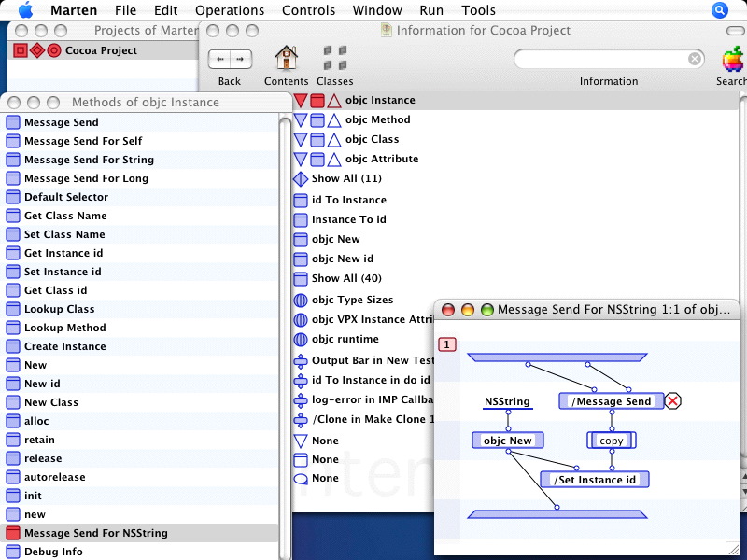This screenshot has height=560, width=747.
Task: Click inside the Information search field
Action: point(607,58)
